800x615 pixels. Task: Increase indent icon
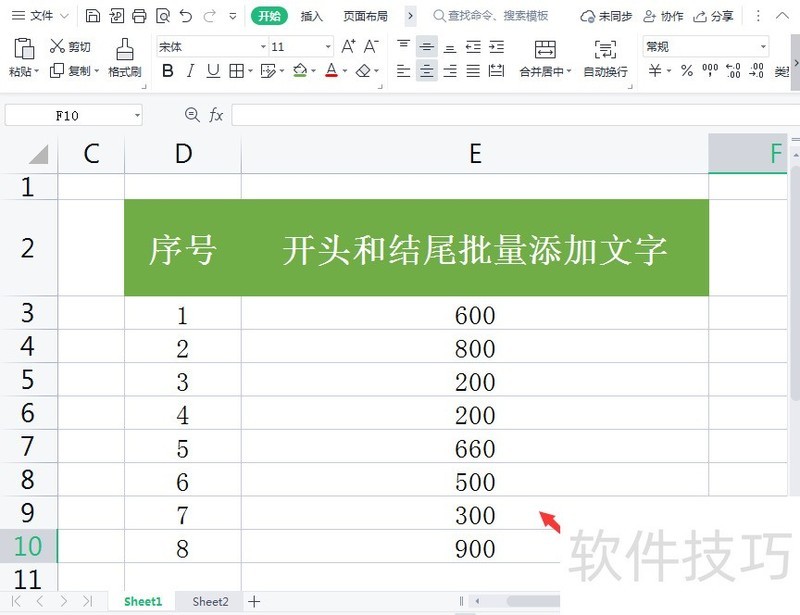click(x=496, y=47)
